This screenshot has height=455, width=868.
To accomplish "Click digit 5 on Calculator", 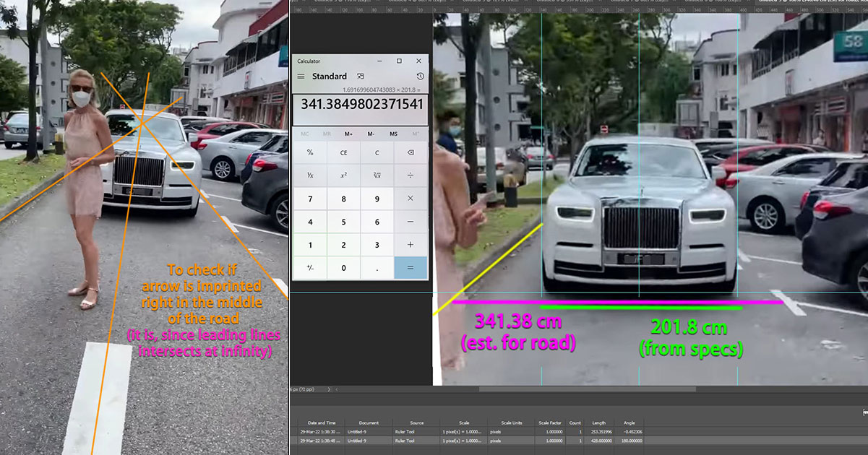I will coord(343,222).
